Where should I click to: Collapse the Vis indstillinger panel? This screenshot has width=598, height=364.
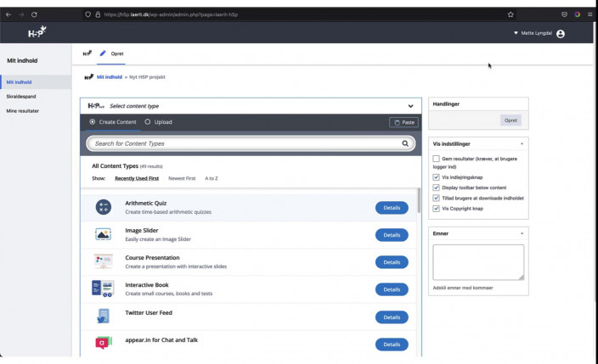[522, 144]
